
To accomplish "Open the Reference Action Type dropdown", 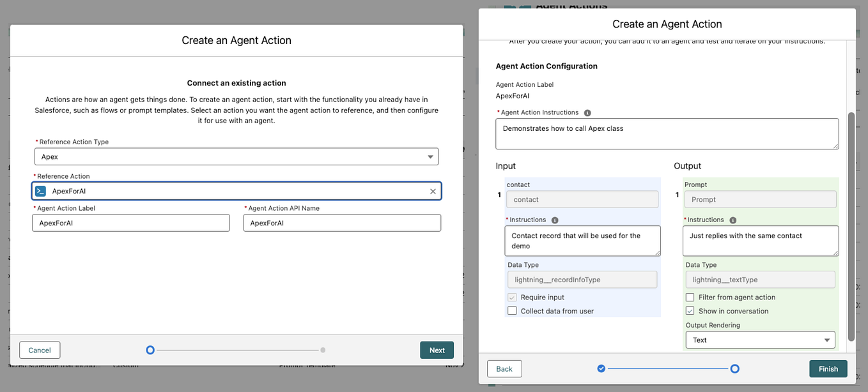I will tap(236, 156).
